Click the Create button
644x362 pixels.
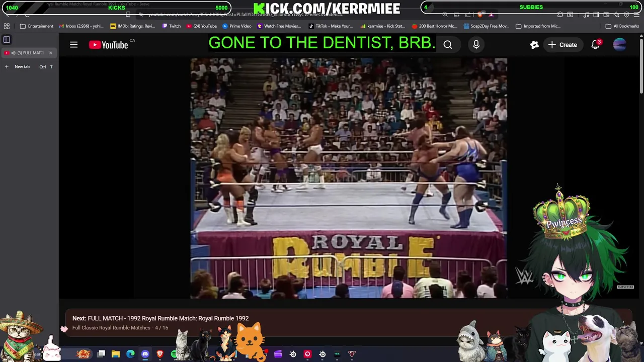(x=562, y=45)
